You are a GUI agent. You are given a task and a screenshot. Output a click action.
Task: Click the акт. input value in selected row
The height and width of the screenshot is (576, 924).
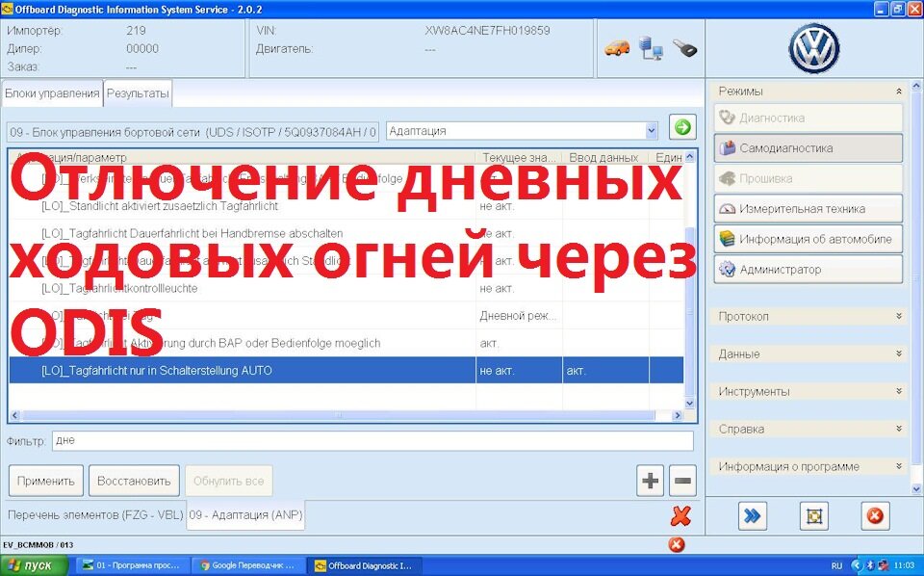point(605,370)
